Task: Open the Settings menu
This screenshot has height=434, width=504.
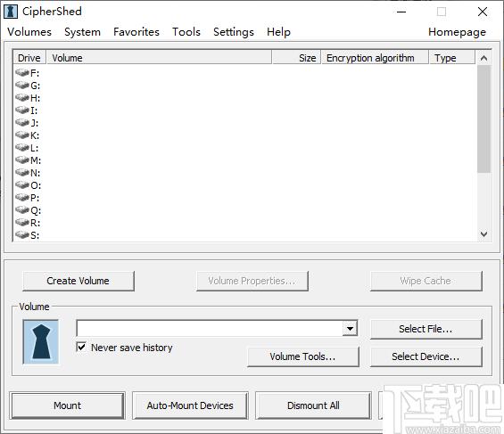Action: click(234, 32)
